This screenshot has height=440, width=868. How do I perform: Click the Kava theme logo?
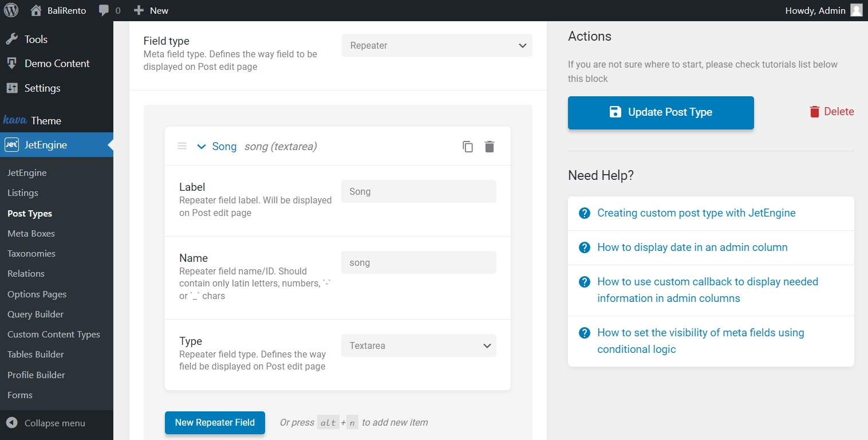(x=15, y=120)
